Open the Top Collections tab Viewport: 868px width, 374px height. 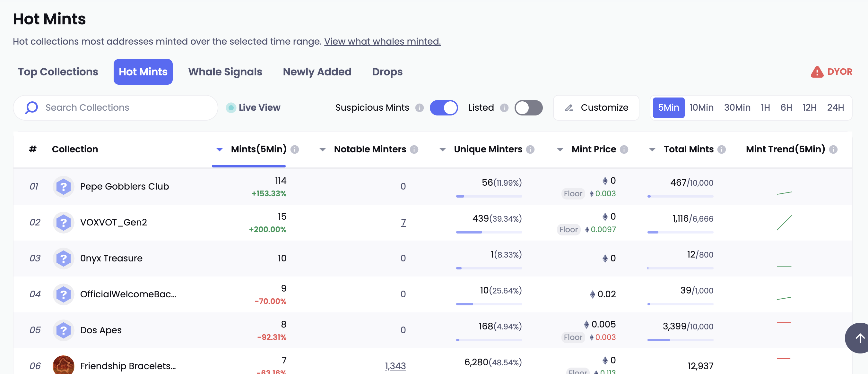(58, 72)
